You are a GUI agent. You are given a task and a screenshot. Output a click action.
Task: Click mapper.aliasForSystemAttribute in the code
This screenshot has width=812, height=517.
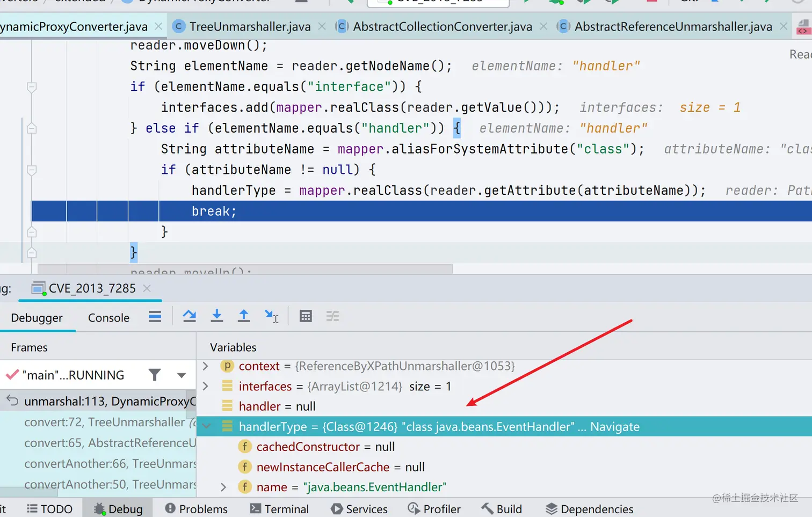pos(453,149)
